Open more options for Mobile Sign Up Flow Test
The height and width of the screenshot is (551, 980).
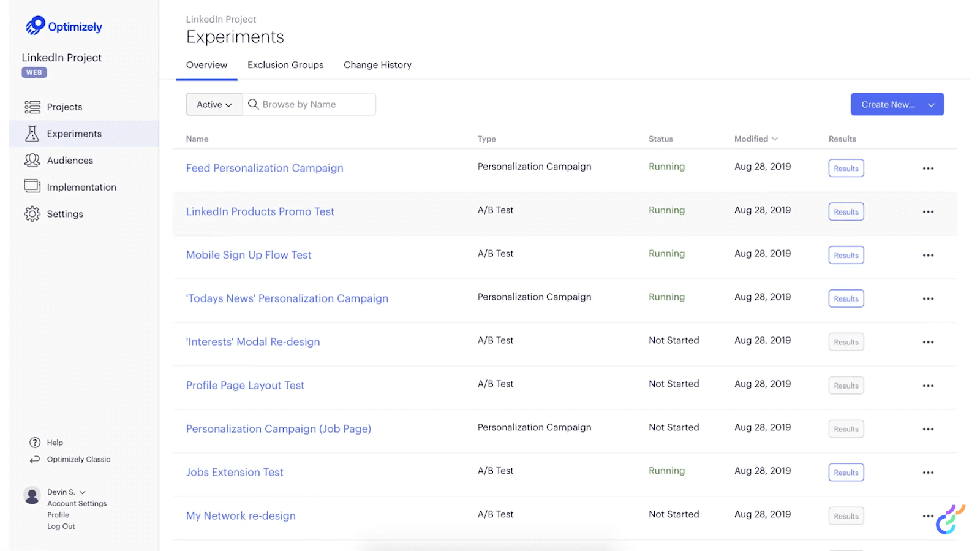tap(928, 256)
